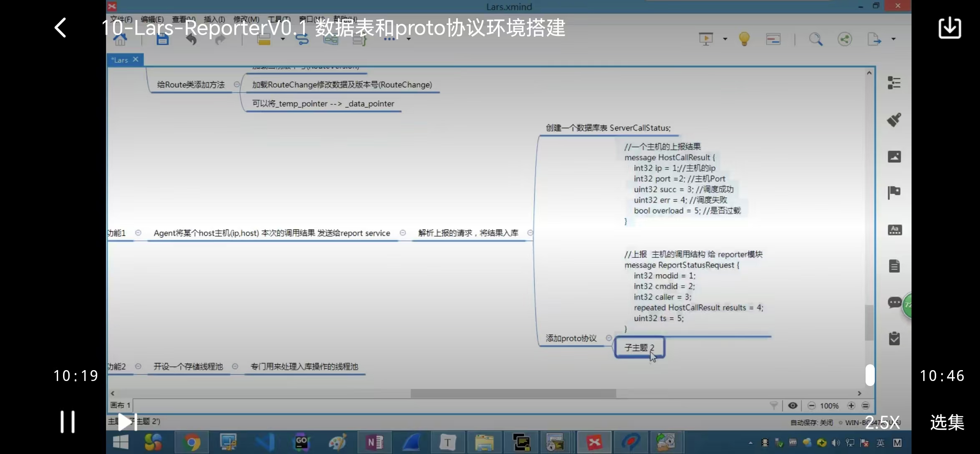Click the green share icon
Screen dimensions: 980x454
coord(845,39)
